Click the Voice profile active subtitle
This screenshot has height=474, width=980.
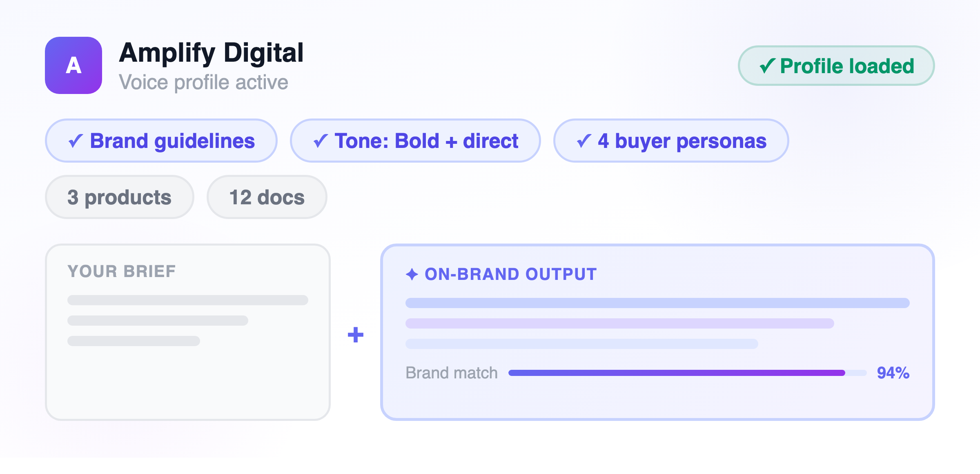click(x=203, y=83)
